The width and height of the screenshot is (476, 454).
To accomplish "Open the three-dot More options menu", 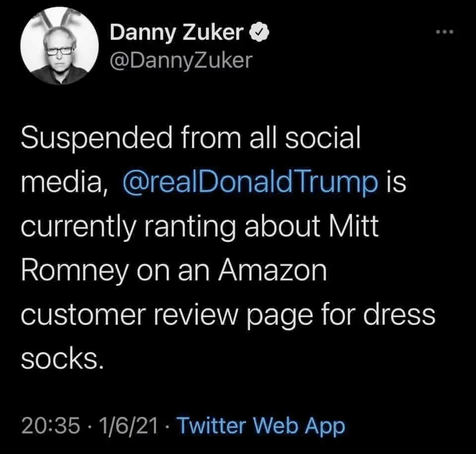I will point(445,32).
